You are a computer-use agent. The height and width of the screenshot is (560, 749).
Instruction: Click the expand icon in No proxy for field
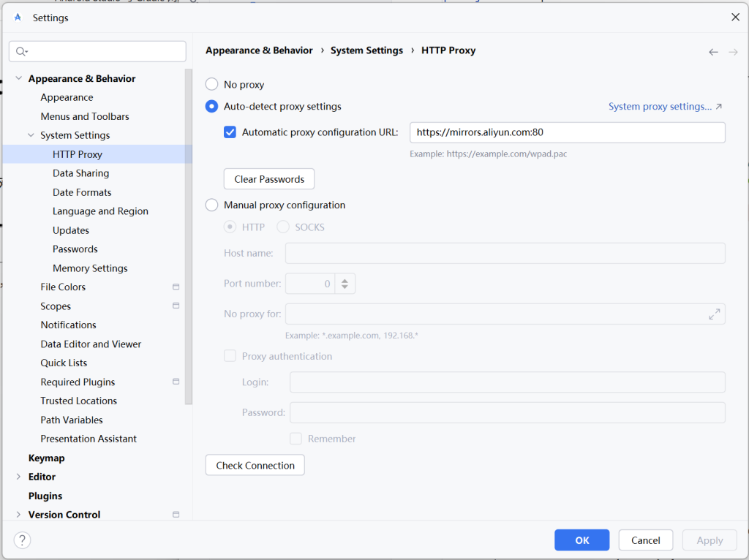(714, 314)
